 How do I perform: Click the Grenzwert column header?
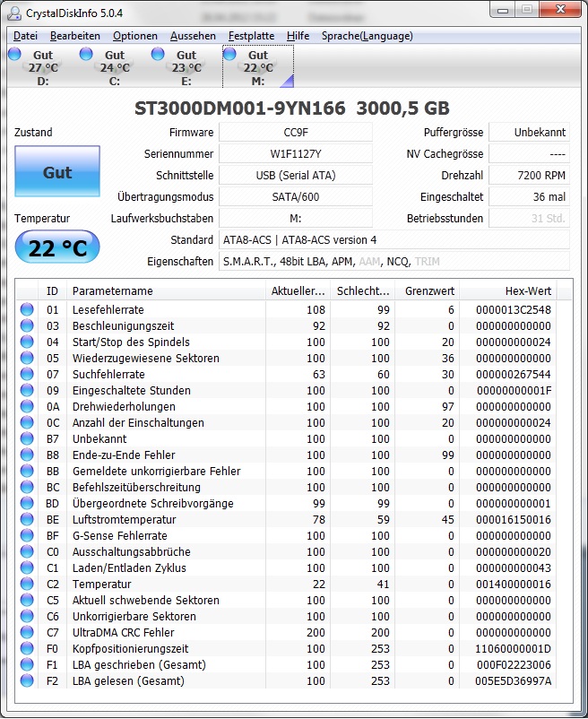point(428,291)
